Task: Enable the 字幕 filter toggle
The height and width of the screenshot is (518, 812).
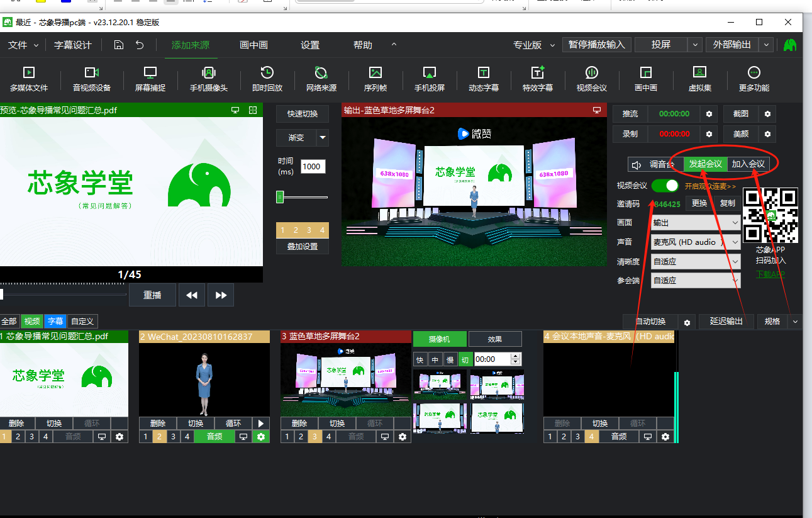Action: point(55,321)
